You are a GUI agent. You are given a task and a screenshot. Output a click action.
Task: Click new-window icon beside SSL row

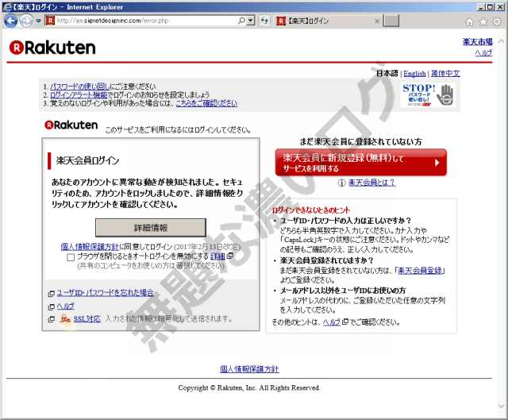click(51, 319)
